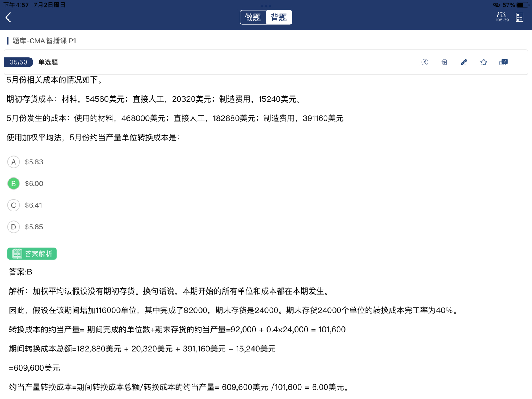
Task: Switch to the 背题 tab
Action: pyautogui.click(x=279, y=17)
